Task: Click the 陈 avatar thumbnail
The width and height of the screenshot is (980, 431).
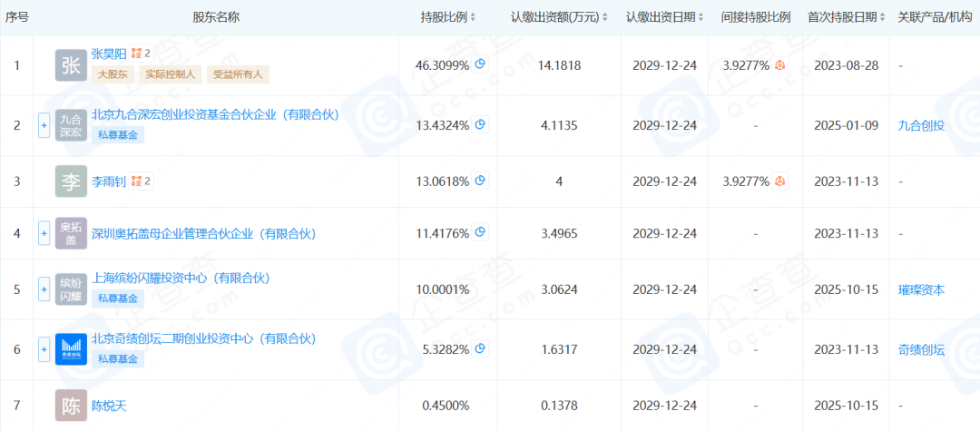Action: point(72,406)
